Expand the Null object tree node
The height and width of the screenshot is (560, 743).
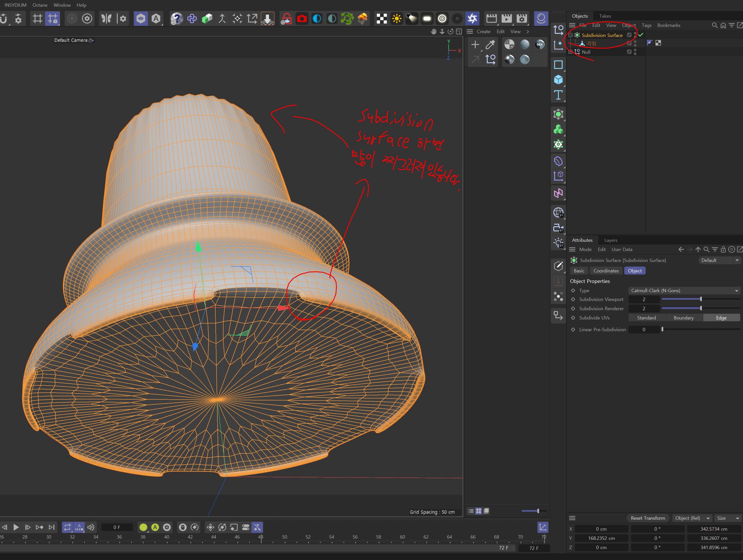coord(570,52)
